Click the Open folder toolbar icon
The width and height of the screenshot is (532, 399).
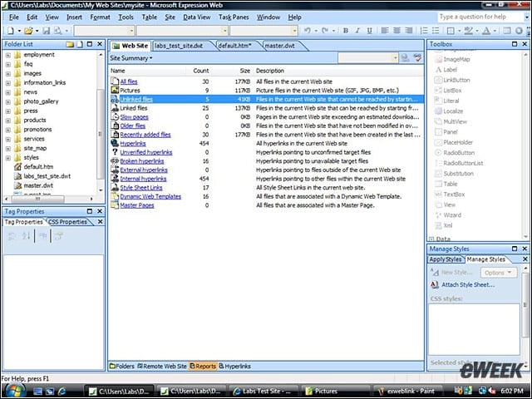(x=28, y=31)
